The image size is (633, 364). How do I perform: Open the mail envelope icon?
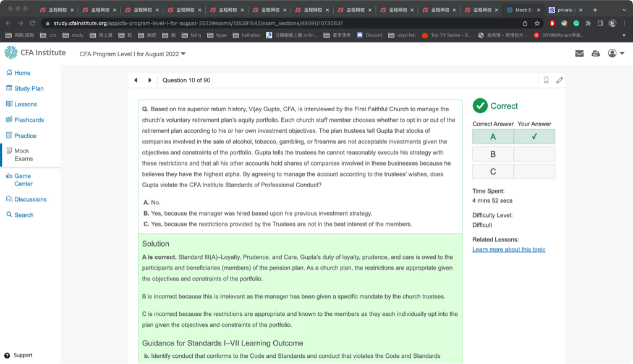[x=579, y=54]
